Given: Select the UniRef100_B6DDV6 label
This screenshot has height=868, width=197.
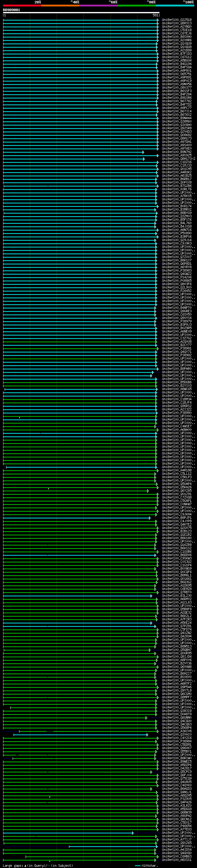Looking at the screenshot, I should click(x=177, y=555).
